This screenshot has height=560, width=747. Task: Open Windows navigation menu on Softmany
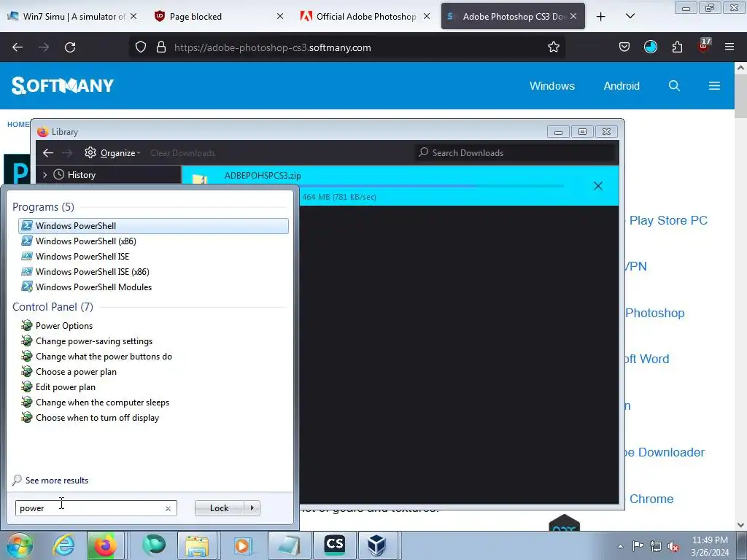click(552, 86)
